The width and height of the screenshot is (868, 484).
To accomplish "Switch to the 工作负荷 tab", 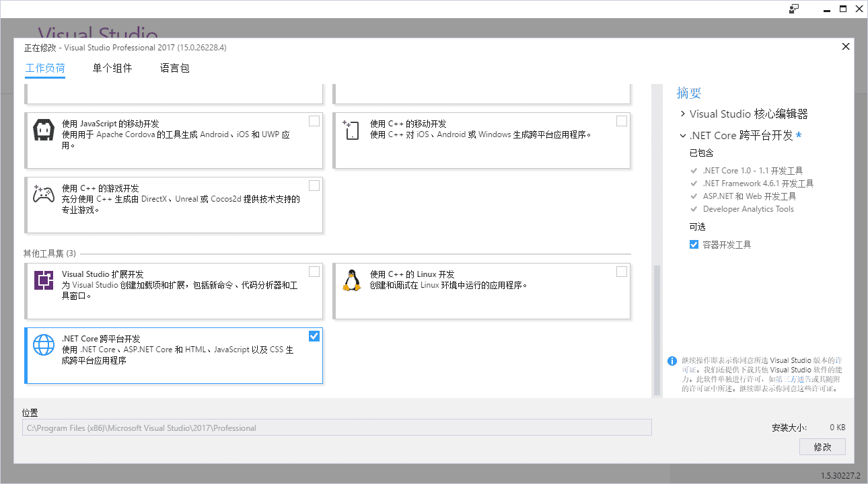I will pos(45,68).
